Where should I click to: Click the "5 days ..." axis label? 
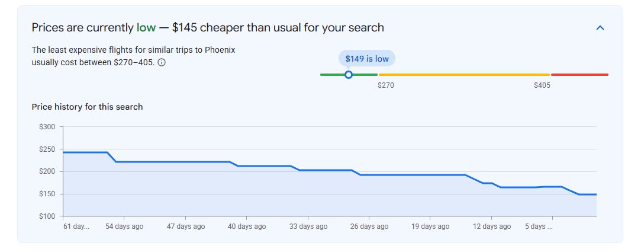point(539,227)
